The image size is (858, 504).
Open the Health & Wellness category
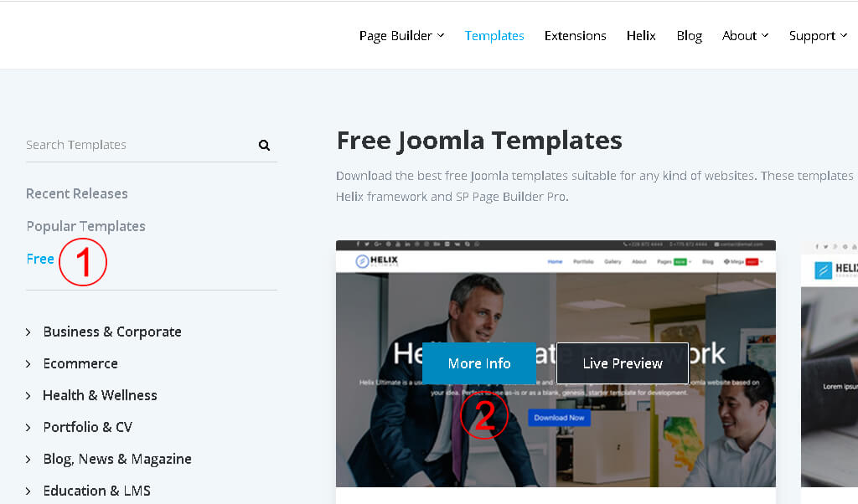click(101, 395)
